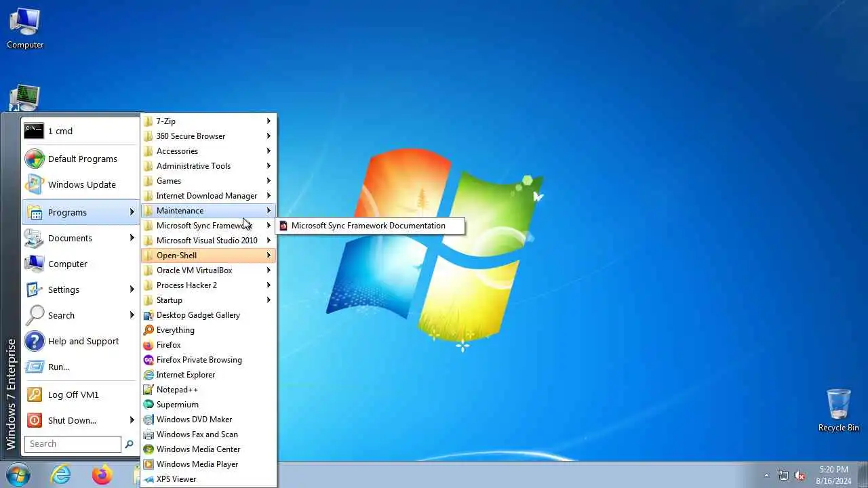Click the Windows Update icon
Screen dimensions: 868x488
pyautogui.click(x=34, y=184)
